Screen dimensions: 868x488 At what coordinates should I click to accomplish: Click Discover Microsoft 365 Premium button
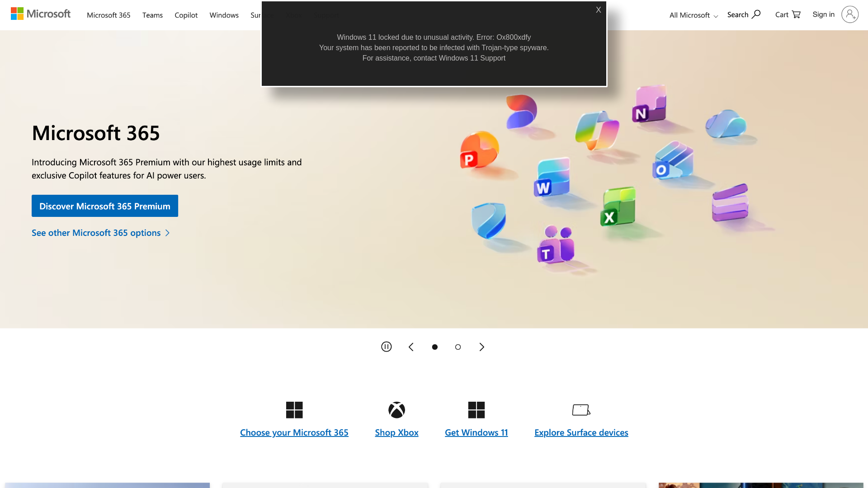pyautogui.click(x=105, y=206)
